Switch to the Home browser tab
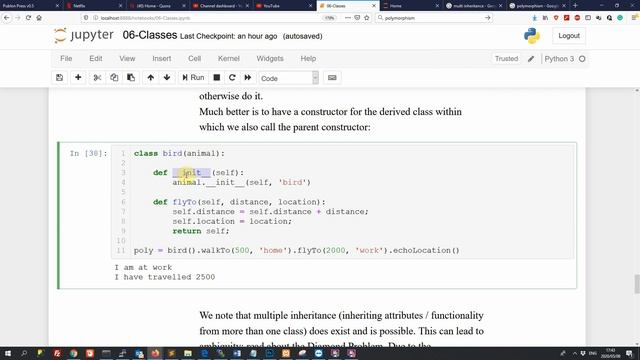 [411, 6]
